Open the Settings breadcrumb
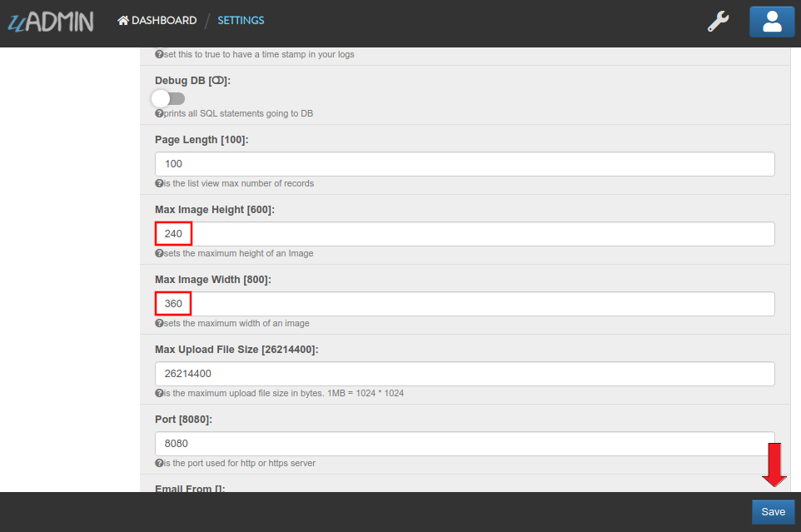Screen dimensions: 801x532 241,21
